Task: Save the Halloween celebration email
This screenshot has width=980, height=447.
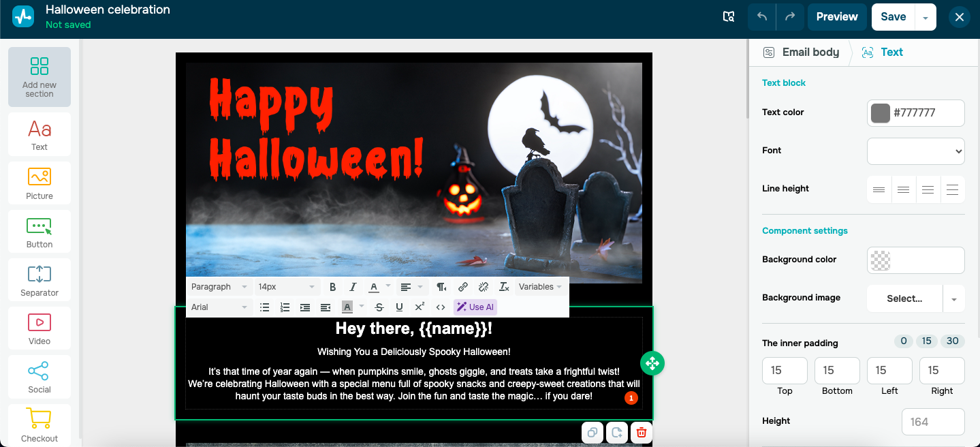Action: point(892,16)
